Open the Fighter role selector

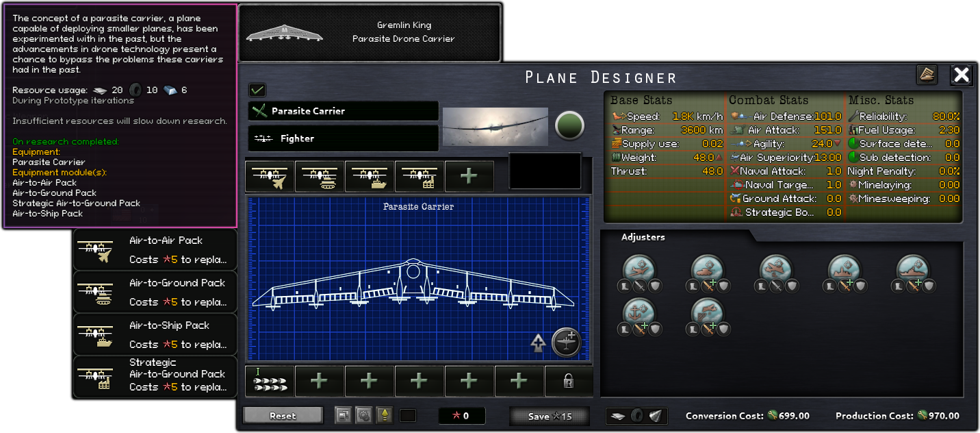(344, 138)
